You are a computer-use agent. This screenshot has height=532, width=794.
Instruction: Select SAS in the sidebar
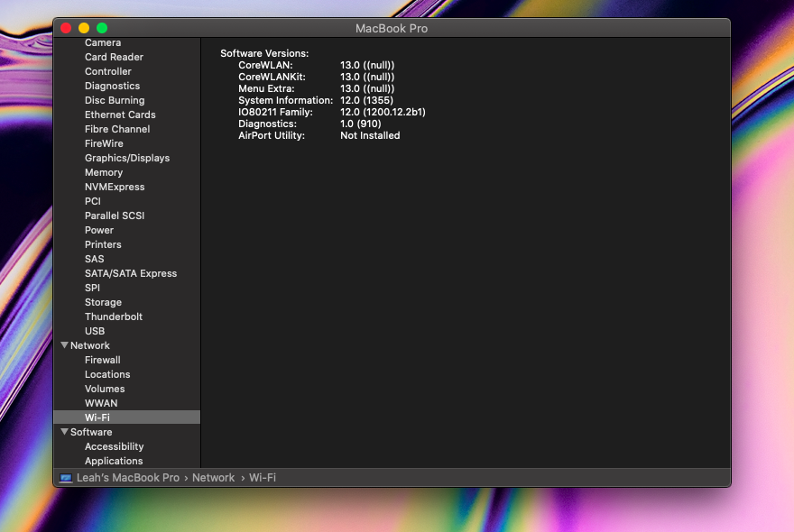pyautogui.click(x=94, y=259)
